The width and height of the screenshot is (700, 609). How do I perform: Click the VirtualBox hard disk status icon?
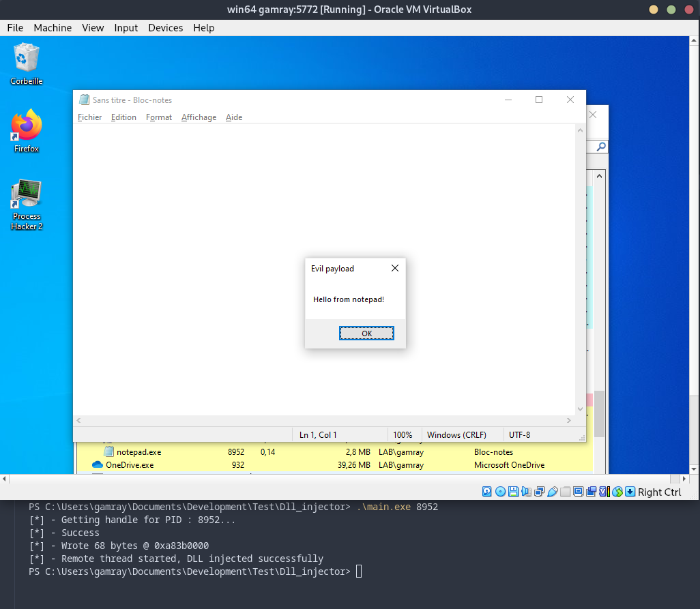coord(487,492)
